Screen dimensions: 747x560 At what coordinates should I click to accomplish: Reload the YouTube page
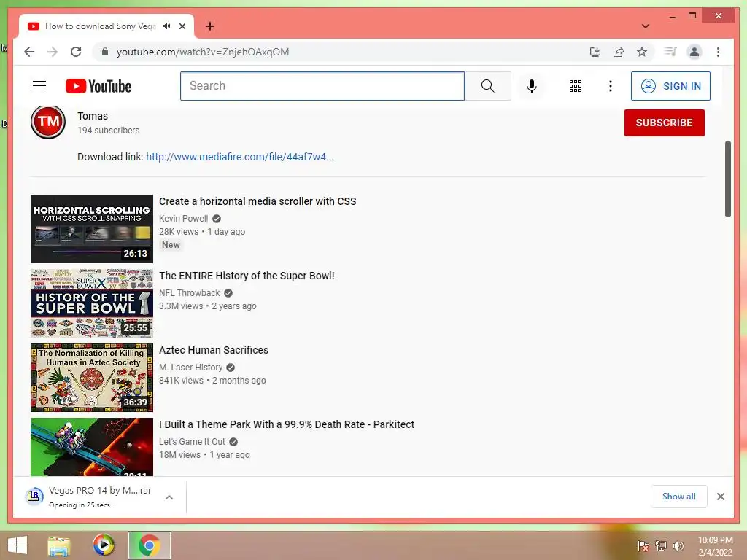[x=76, y=52]
